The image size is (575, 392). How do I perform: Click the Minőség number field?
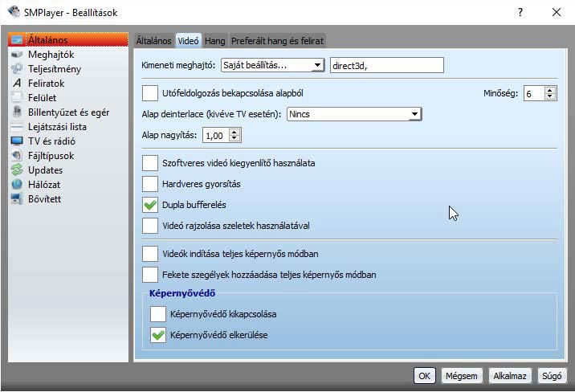tap(534, 93)
